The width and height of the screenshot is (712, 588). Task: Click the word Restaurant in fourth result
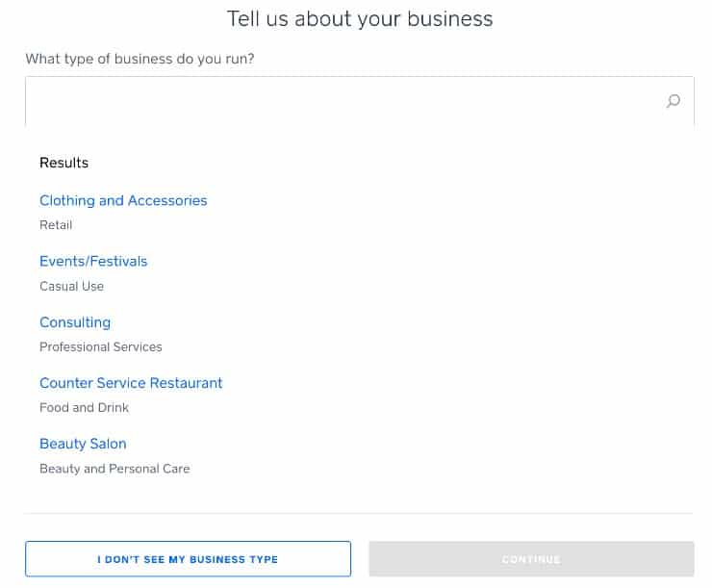(186, 383)
